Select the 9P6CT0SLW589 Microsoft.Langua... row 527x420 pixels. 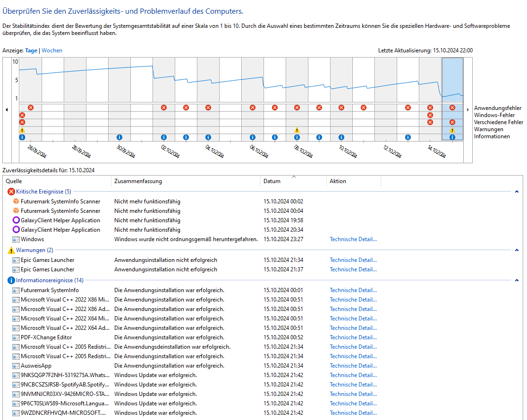262,403
